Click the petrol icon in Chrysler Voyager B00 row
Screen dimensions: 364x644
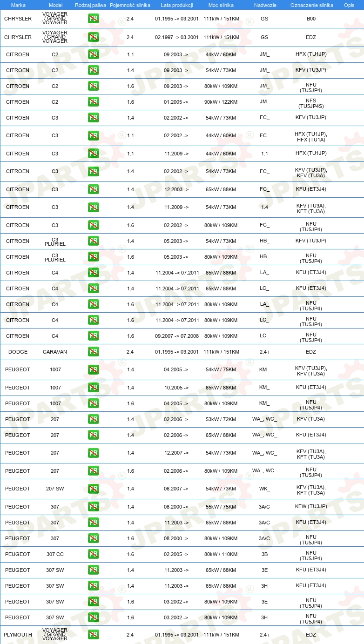click(x=93, y=19)
